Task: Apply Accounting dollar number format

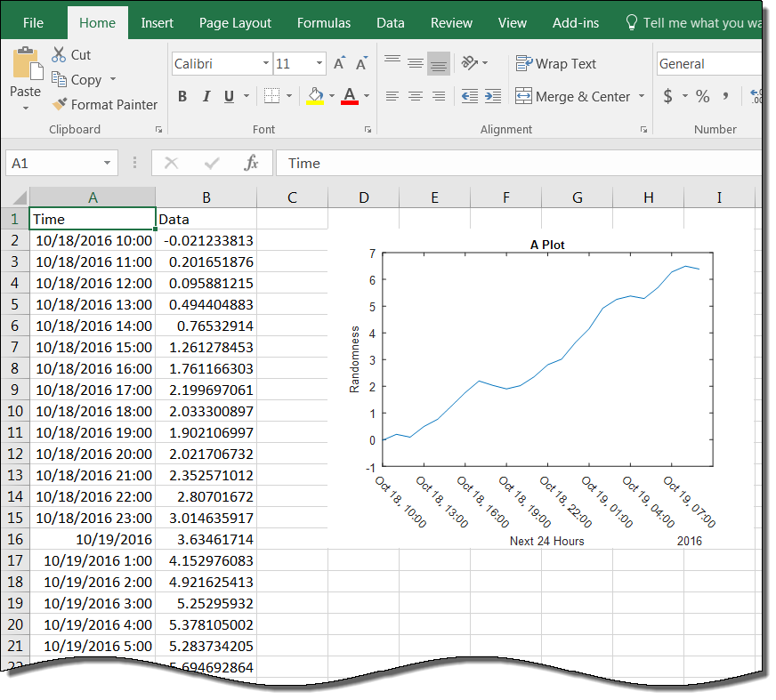Action: tap(668, 97)
